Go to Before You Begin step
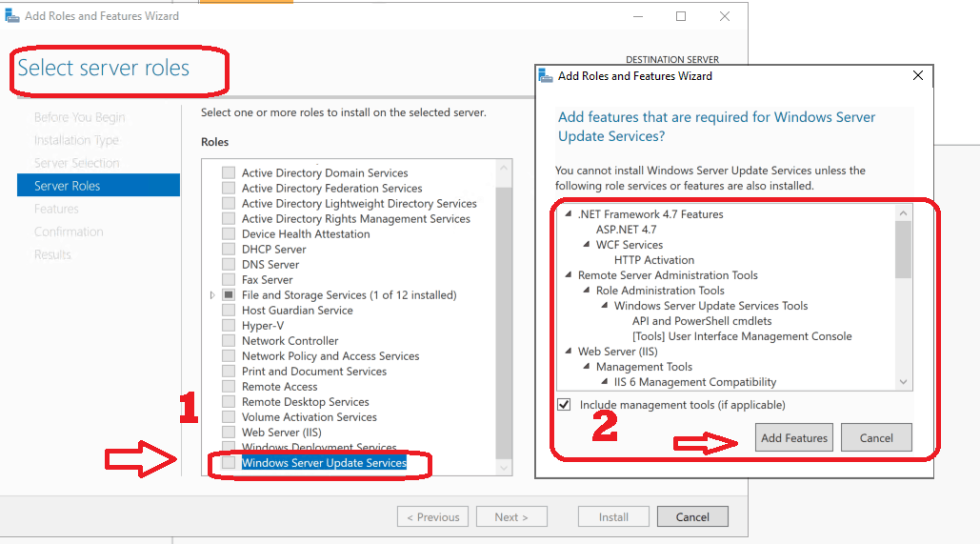Screen dimensions: 980x544 pyautogui.click(x=79, y=117)
